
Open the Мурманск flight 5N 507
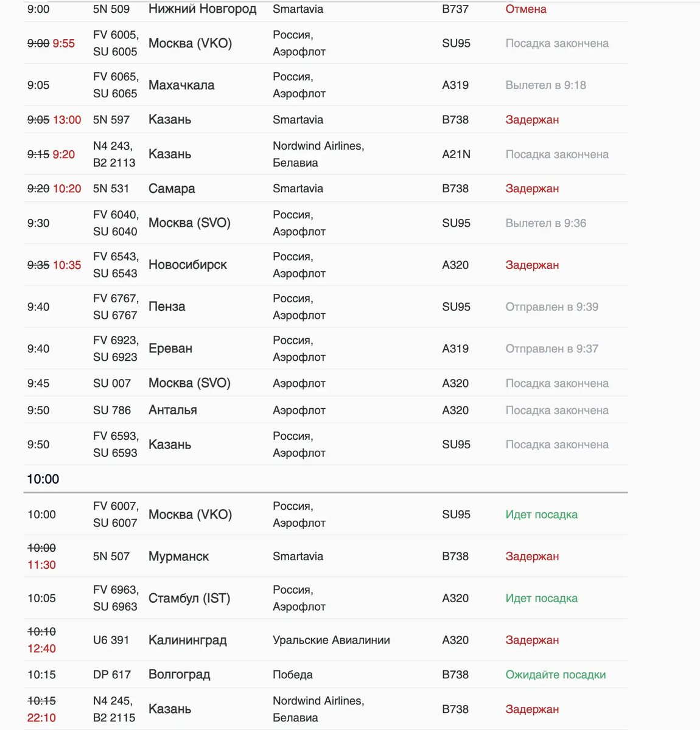(326, 556)
